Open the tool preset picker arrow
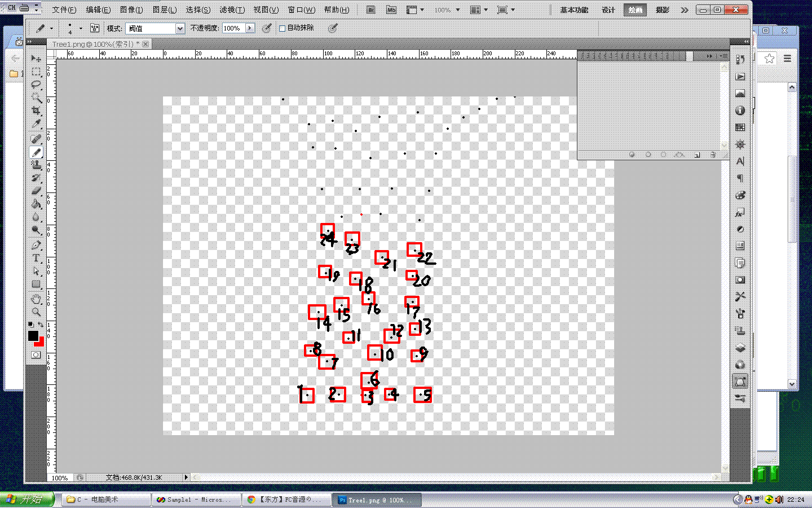 (51, 28)
